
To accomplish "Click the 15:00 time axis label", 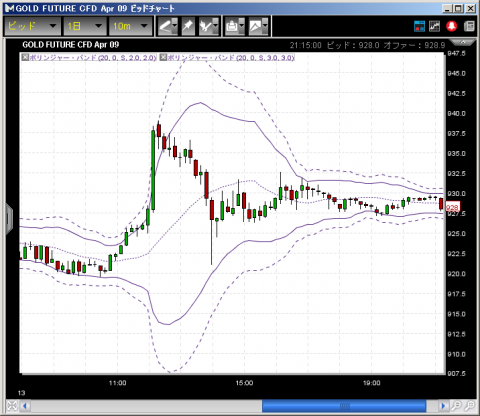I will [244, 383].
